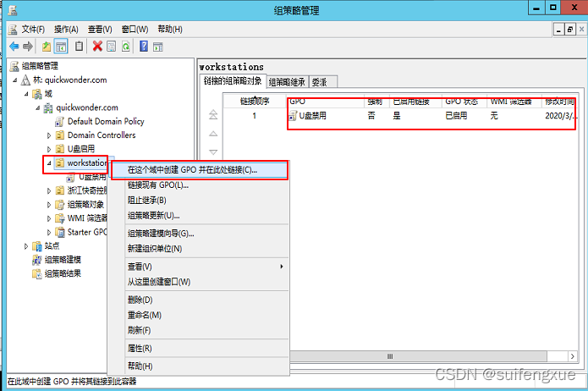Screen dimensions: 588x391
Task: Switch to the 组策略继承 tab
Action: (x=287, y=82)
